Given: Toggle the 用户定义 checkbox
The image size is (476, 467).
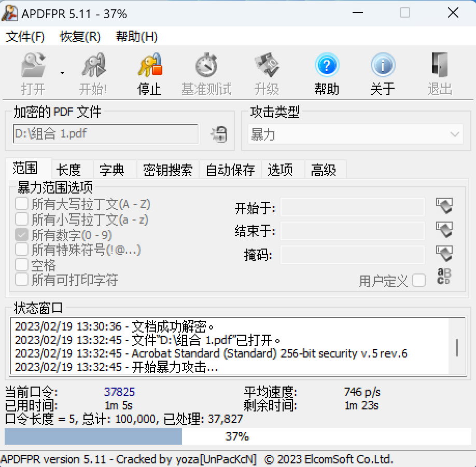Looking at the screenshot, I should (x=419, y=280).
